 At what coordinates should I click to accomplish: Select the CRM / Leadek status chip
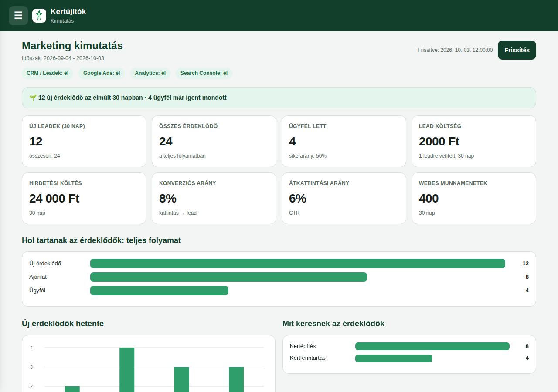point(48,73)
